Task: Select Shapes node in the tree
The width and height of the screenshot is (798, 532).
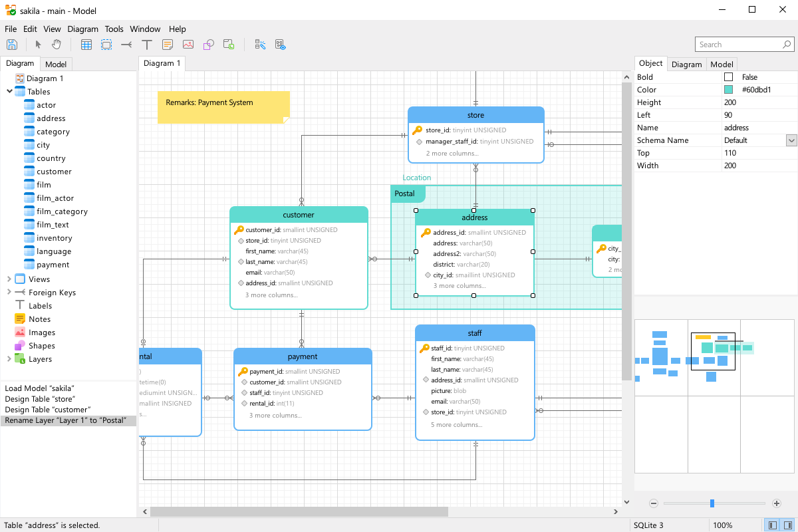Action: pos(42,346)
